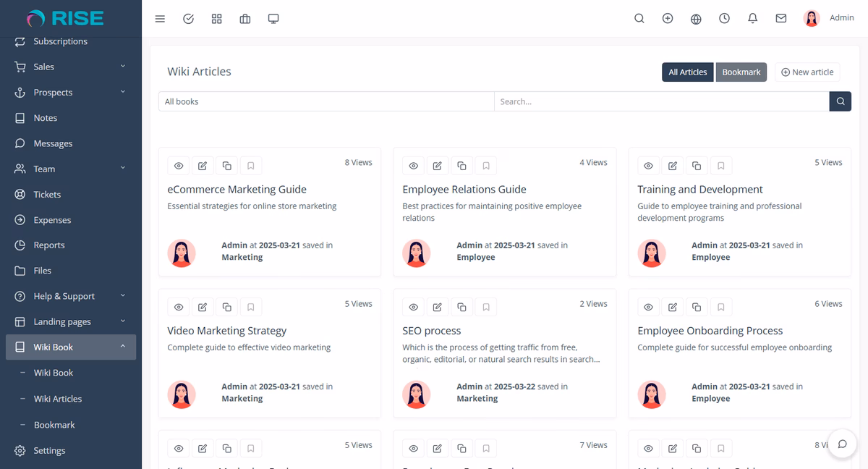
Task: Click the global search magnifier icon
Action: pos(639,18)
